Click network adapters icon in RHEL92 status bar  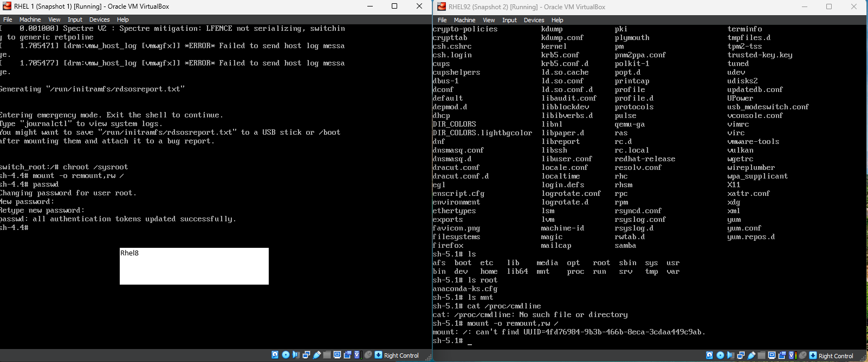[741, 355]
